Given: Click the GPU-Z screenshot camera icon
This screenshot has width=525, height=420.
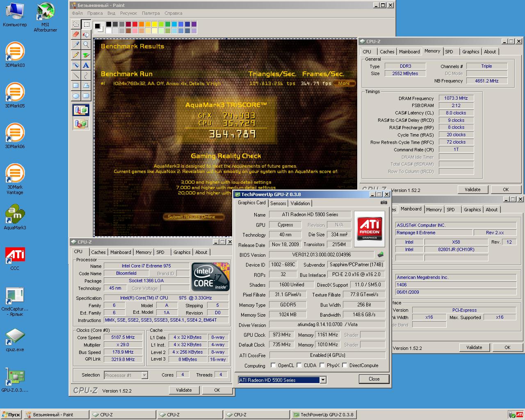Looking at the screenshot, I should pos(383,203).
